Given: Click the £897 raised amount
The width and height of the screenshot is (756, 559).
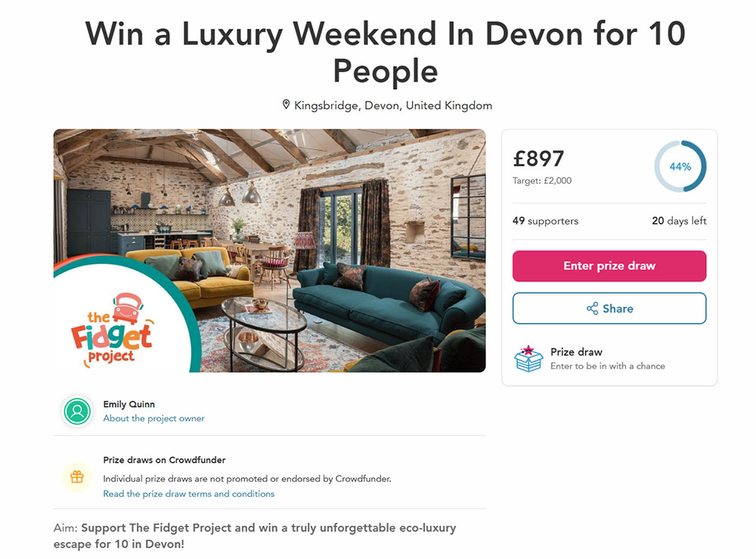Looking at the screenshot, I should pos(538,159).
